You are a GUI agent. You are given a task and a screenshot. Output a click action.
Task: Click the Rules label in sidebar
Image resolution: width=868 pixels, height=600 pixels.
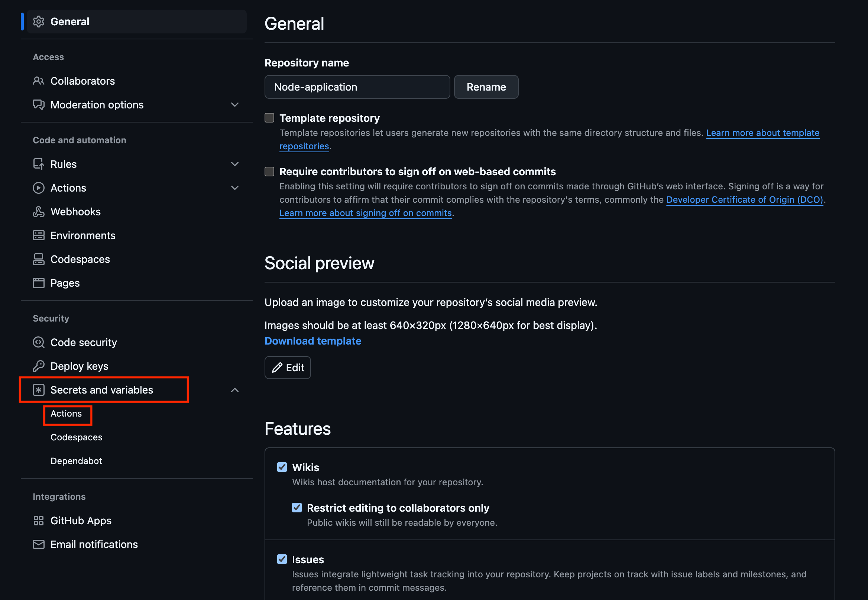tap(64, 164)
